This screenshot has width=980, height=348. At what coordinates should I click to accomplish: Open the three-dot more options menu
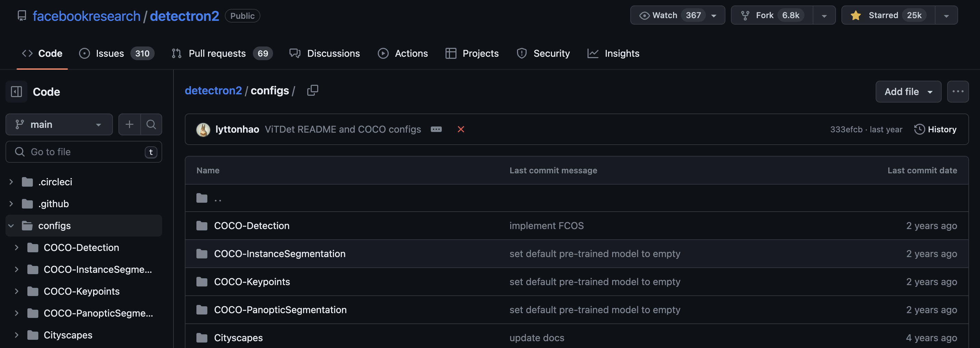coord(957,92)
